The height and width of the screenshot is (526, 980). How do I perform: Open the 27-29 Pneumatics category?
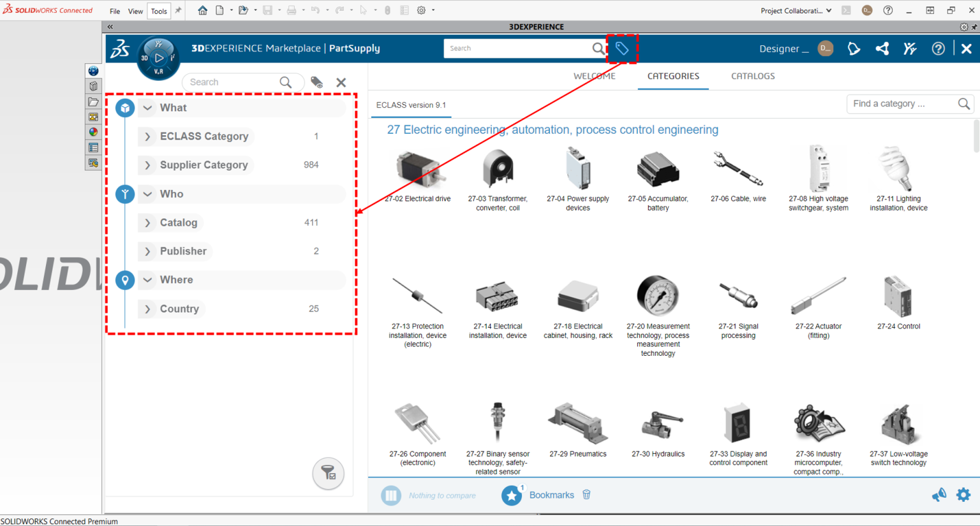coord(577,424)
